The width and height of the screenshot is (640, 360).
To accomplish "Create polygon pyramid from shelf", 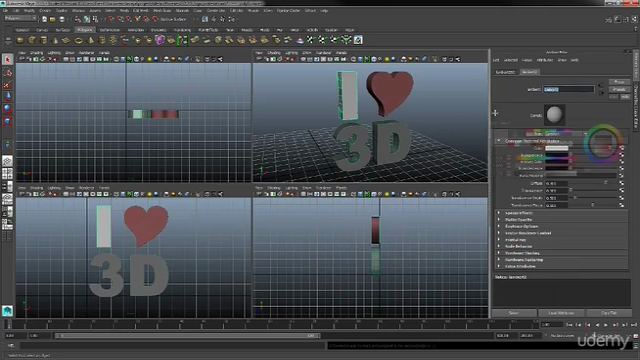I will [x=90, y=40].
